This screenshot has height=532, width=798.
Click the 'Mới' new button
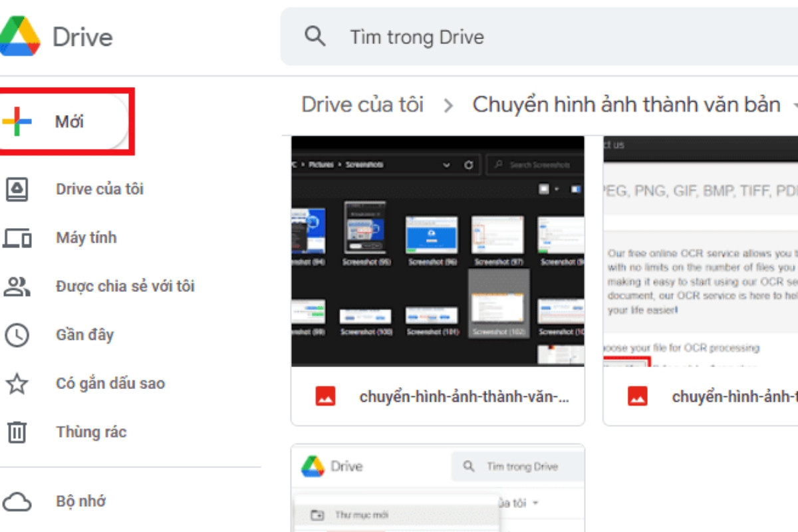(x=63, y=122)
